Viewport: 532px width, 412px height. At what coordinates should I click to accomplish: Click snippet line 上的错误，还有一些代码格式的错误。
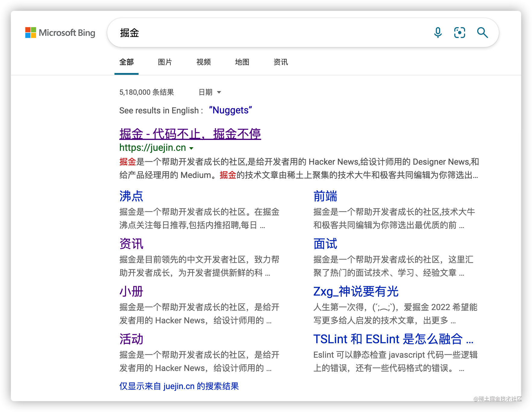(x=389, y=368)
